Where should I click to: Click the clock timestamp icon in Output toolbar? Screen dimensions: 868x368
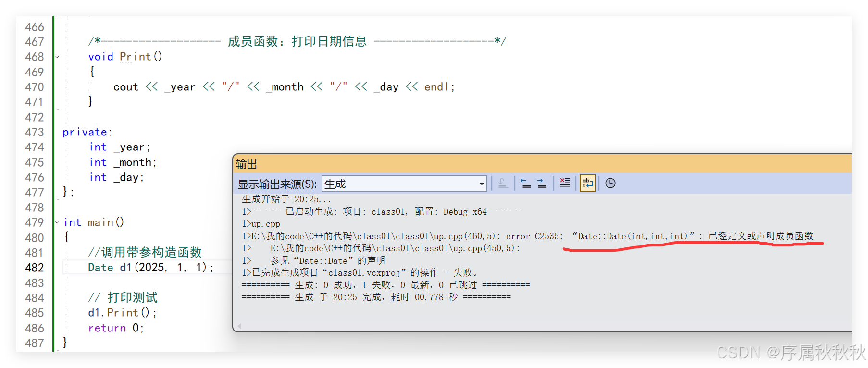pos(610,183)
